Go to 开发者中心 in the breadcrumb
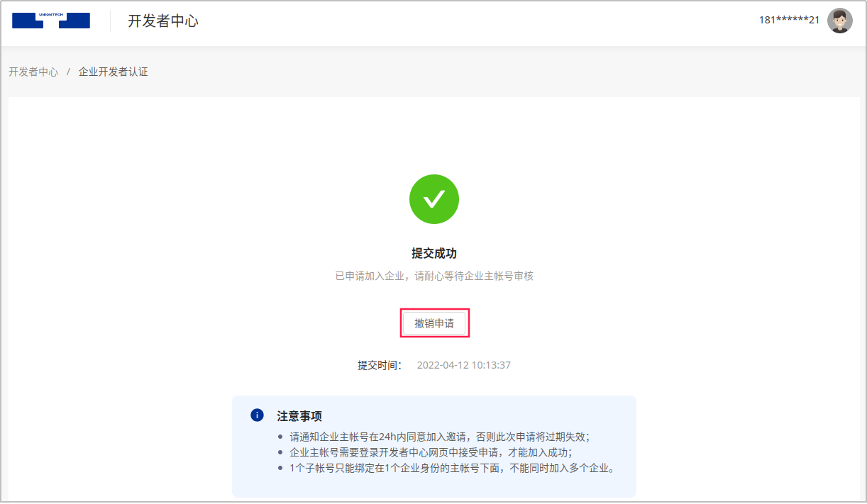Screen dimensions: 867x504 coord(33,72)
